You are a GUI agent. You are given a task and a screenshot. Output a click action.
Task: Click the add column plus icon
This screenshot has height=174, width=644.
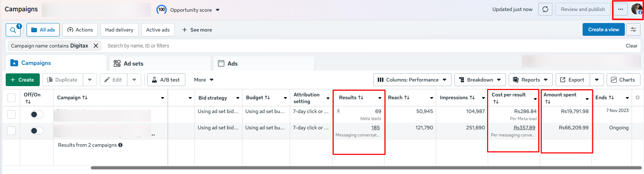coord(637,97)
